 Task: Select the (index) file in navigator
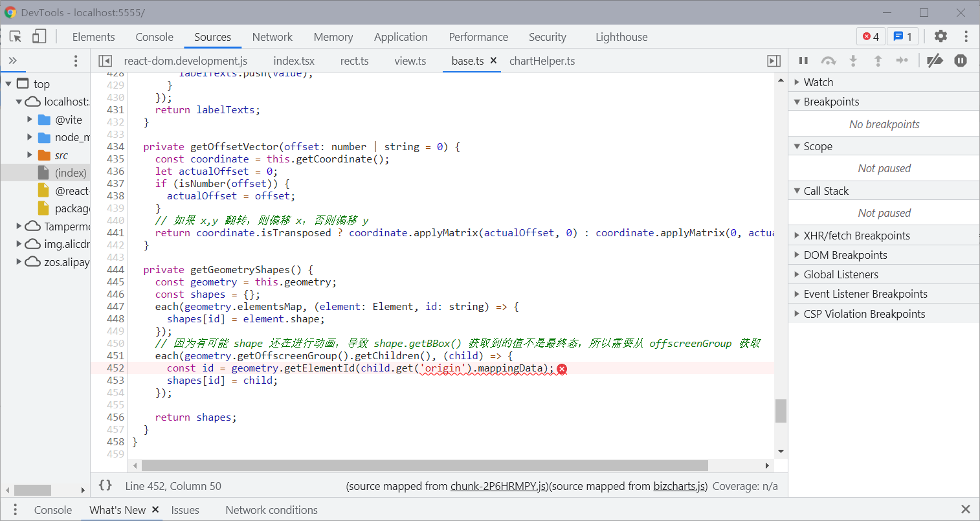tap(71, 173)
